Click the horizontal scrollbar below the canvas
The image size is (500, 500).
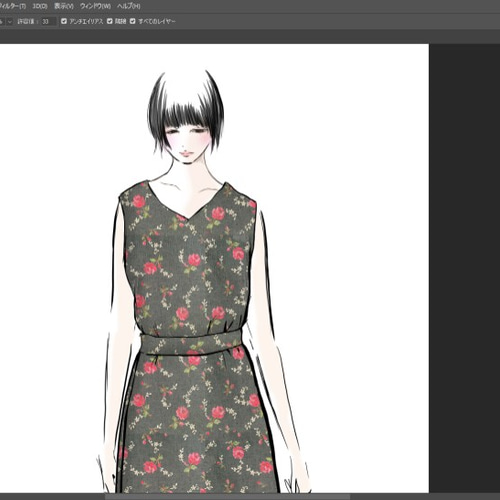coord(228,497)
